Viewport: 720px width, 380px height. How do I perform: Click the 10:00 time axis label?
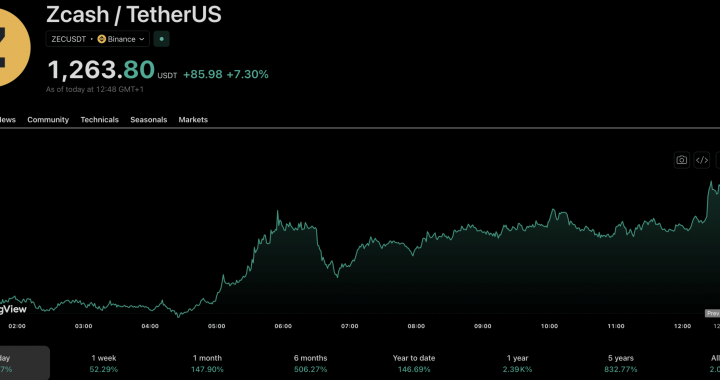point(549,326)
